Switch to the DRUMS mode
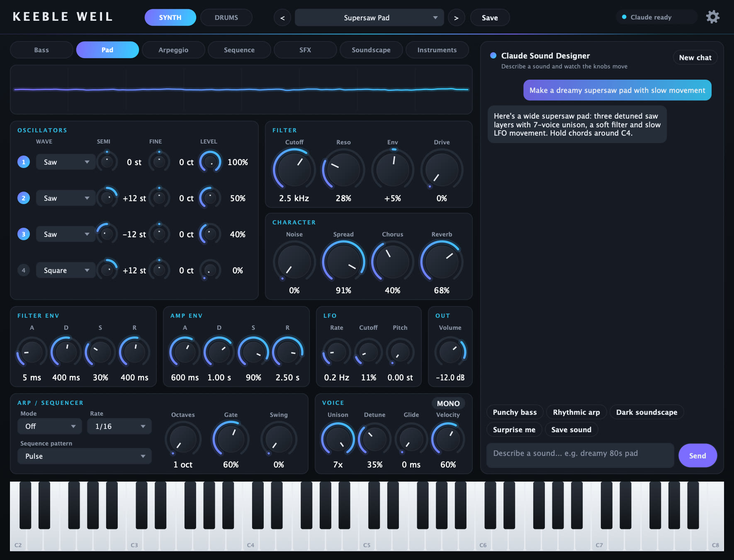The height and width of the screenshot is (560, 734). [226, 17]
